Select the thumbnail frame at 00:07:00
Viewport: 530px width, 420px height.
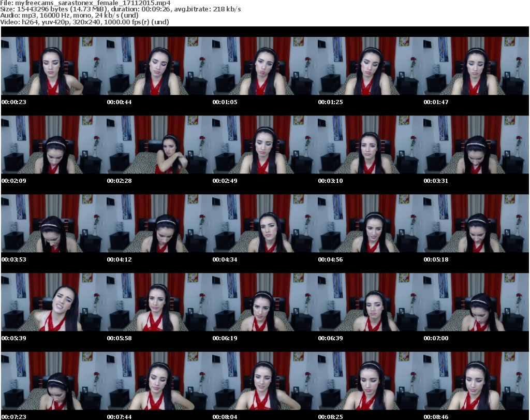[476, 302]
